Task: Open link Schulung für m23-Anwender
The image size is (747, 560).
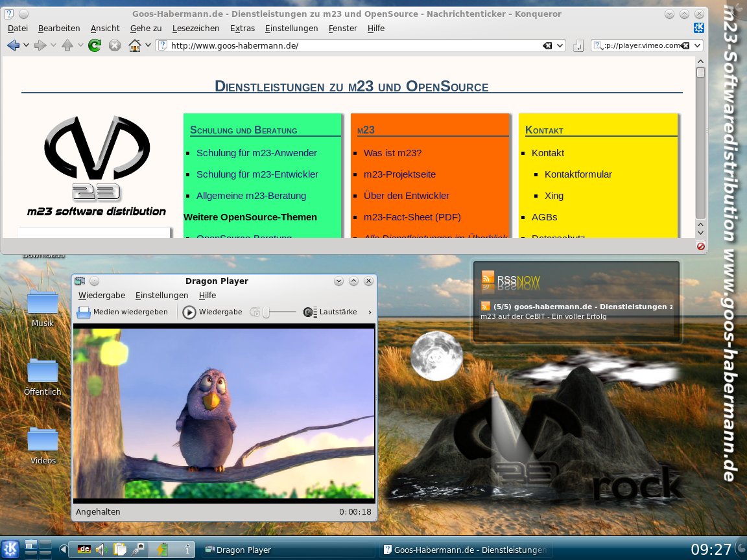Action: pyautogui.click(x=257, y=153)
